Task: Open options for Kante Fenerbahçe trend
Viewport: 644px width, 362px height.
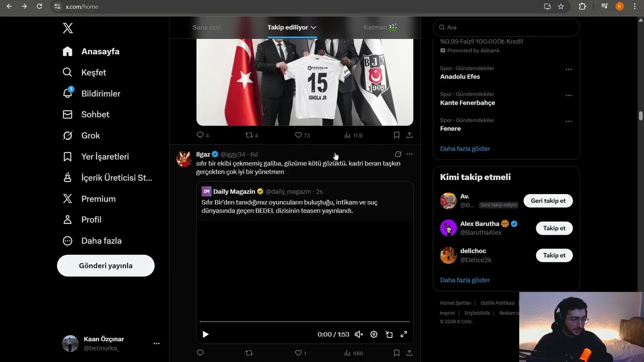Action: 569,96
